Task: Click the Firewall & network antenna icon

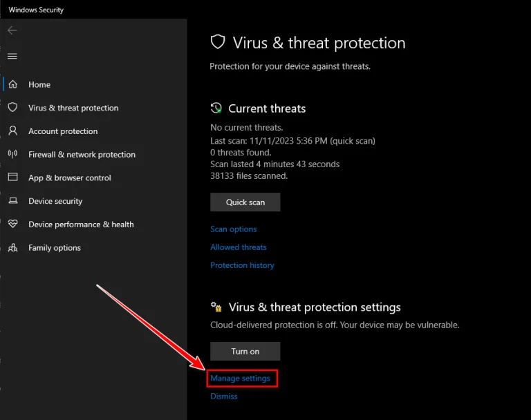Action: coord(12,154)
